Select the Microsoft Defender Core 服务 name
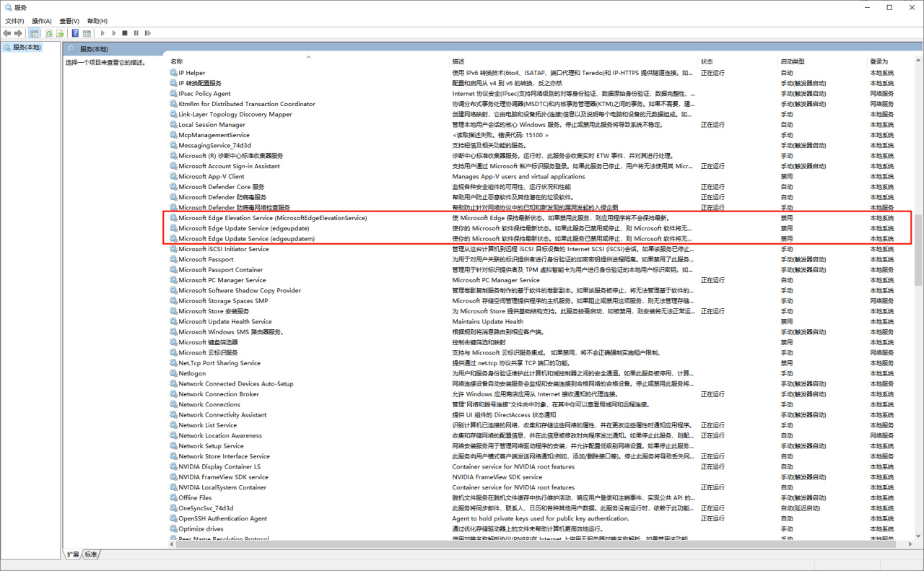 click(222, 187)
